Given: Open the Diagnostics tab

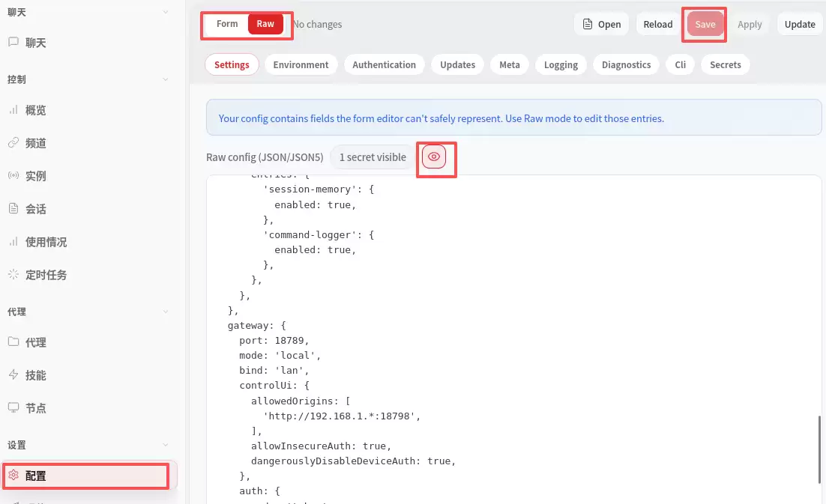Looking at the screenshot, I should tap(626, 65).
